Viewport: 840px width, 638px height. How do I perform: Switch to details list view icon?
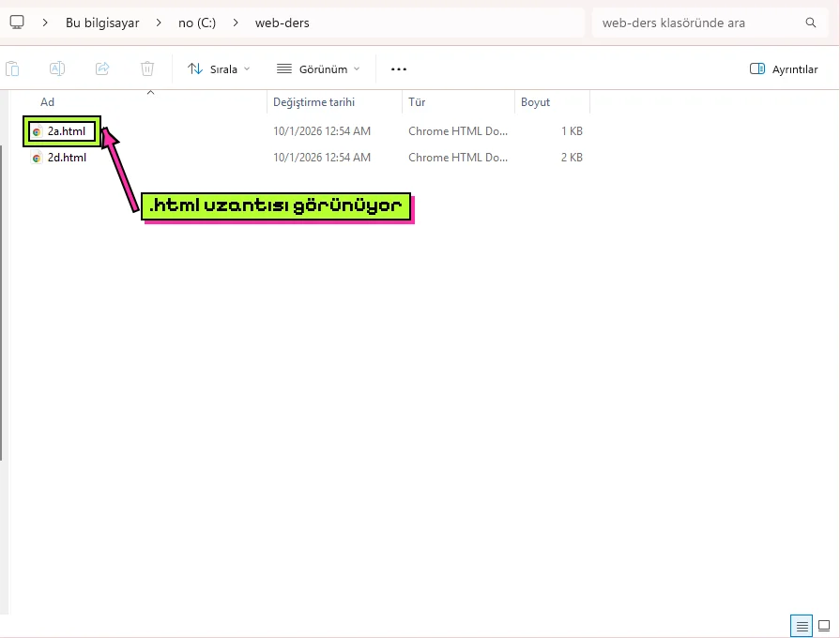(802, 626)
